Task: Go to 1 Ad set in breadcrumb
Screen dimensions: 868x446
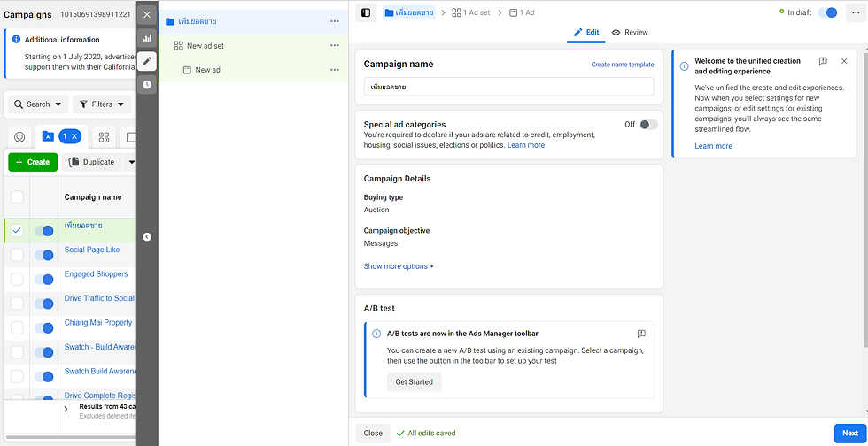Action: coord(471,12)
